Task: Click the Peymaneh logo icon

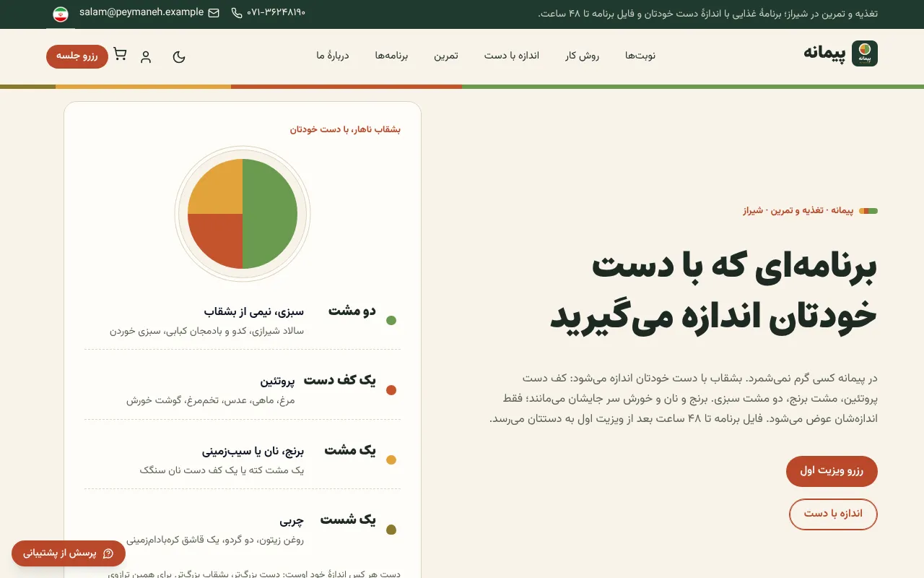Action: [865, 53]
